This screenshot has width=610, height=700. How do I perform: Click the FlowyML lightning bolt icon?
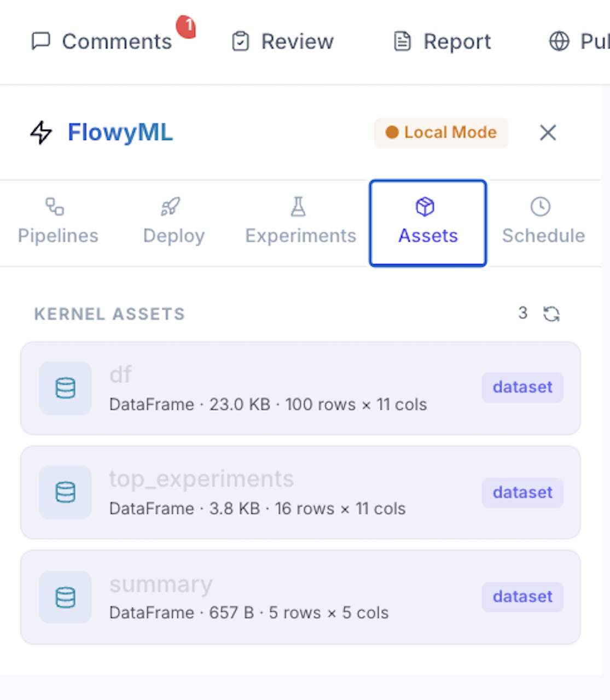point(40,132)
